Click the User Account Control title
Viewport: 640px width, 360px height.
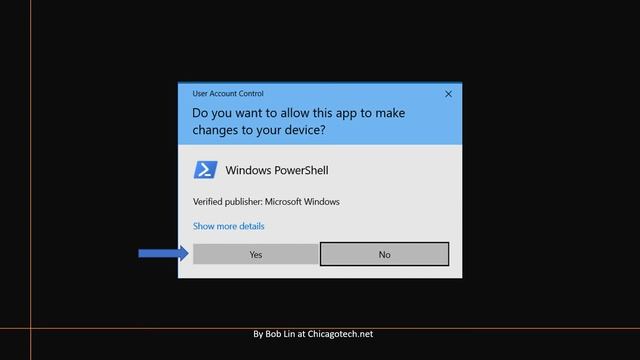228,93
